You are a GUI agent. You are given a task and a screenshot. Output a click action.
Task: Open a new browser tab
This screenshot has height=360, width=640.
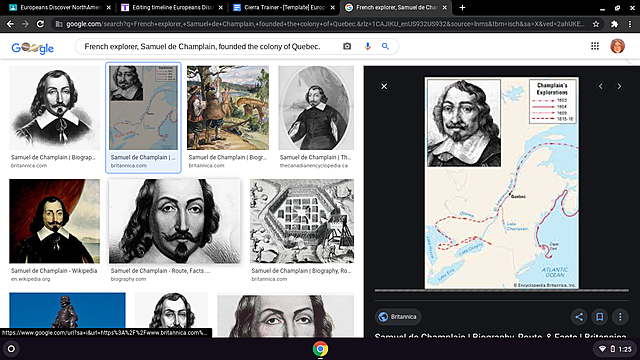click(462, 7)
